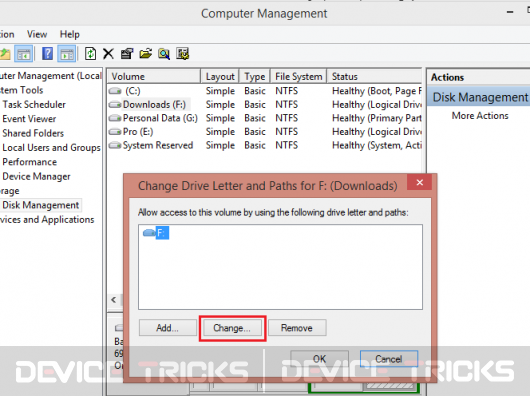Click Healthy (Boot, Page F status cell

pyautogui.click(x=377, y=91)
